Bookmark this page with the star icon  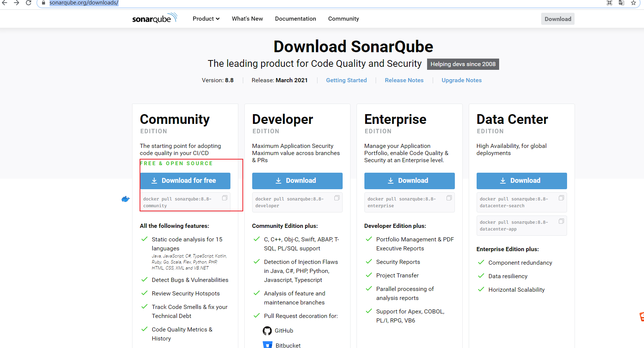click(x=633, y=3)
